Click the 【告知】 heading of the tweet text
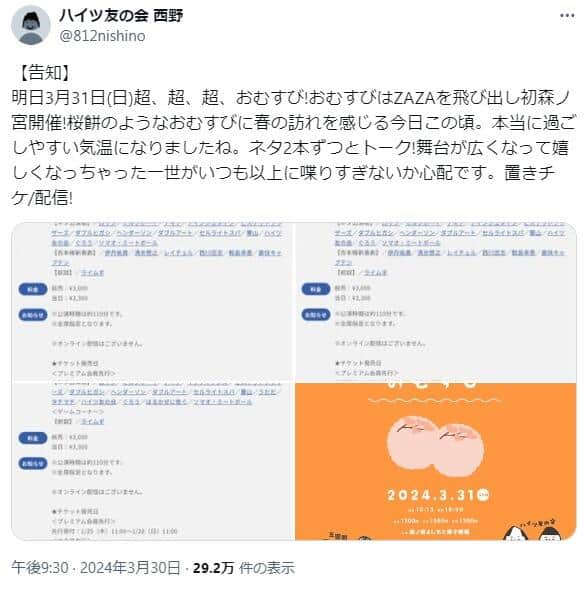584x591 pixels. [44, 72]
